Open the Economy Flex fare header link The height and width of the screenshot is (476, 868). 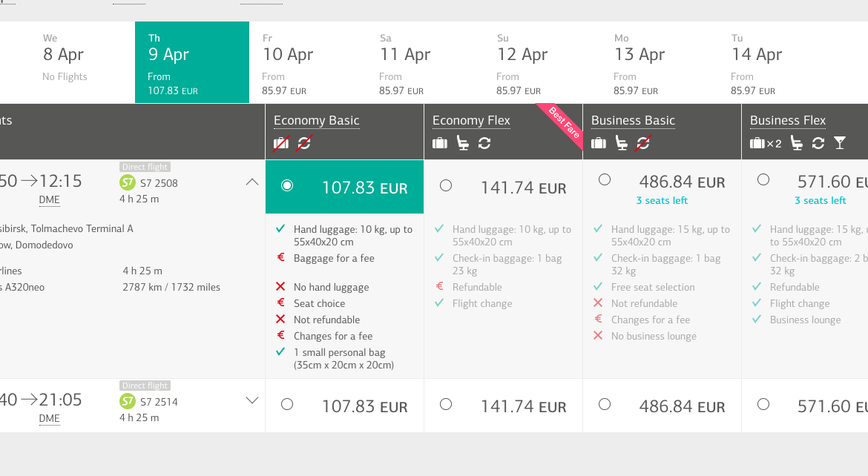471,121
